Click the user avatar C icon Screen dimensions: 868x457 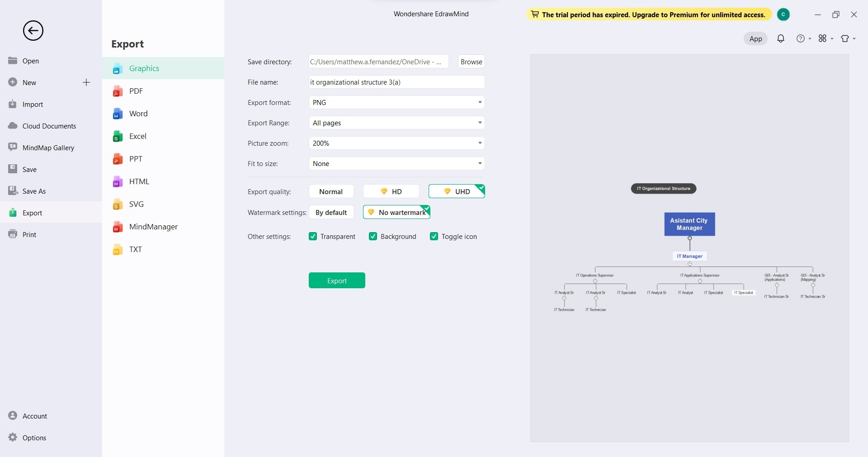click(x=783, y=14)
